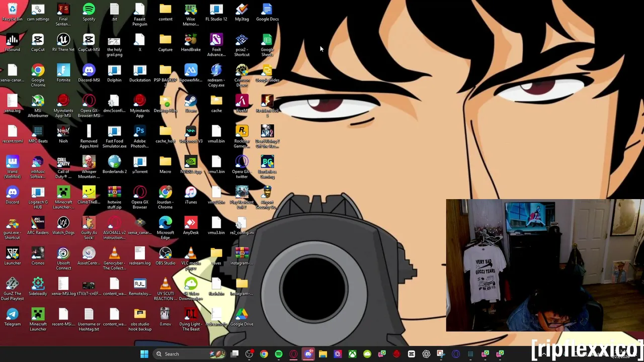Open the Xbox app in taskbar
This screenshot has width=644, height=362.
[x=352, y=354]
